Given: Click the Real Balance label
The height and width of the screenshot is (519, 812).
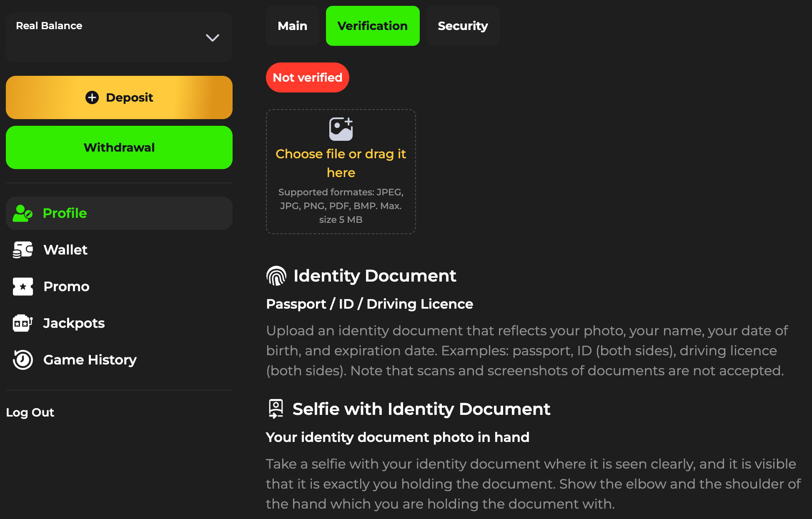Looking at the screenshot, I should point(49,26).
